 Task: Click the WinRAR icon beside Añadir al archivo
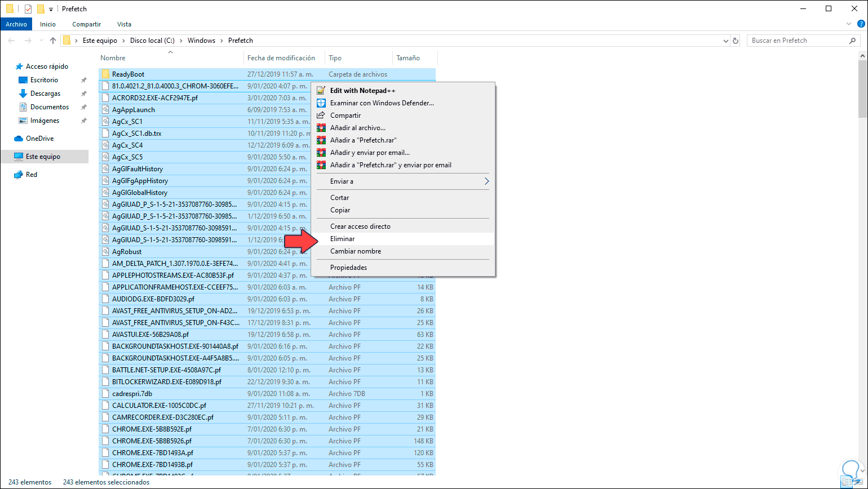point(321,128)
